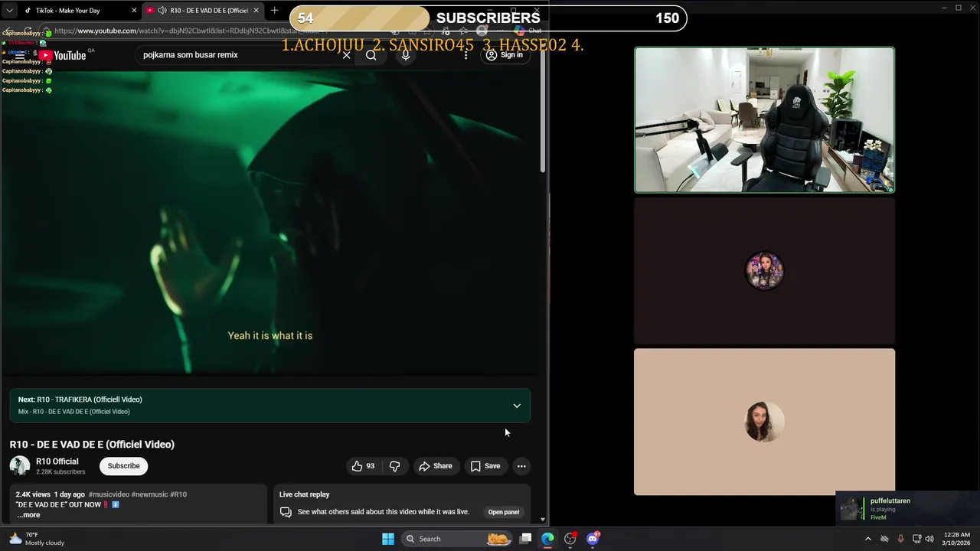Screen dimensions: 980x551
Task: Open Discord from taskbar
Action: (593, 539)
